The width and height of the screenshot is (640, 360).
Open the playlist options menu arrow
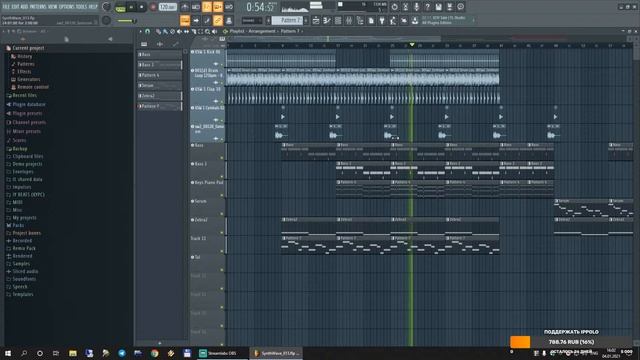click(140, 31)
